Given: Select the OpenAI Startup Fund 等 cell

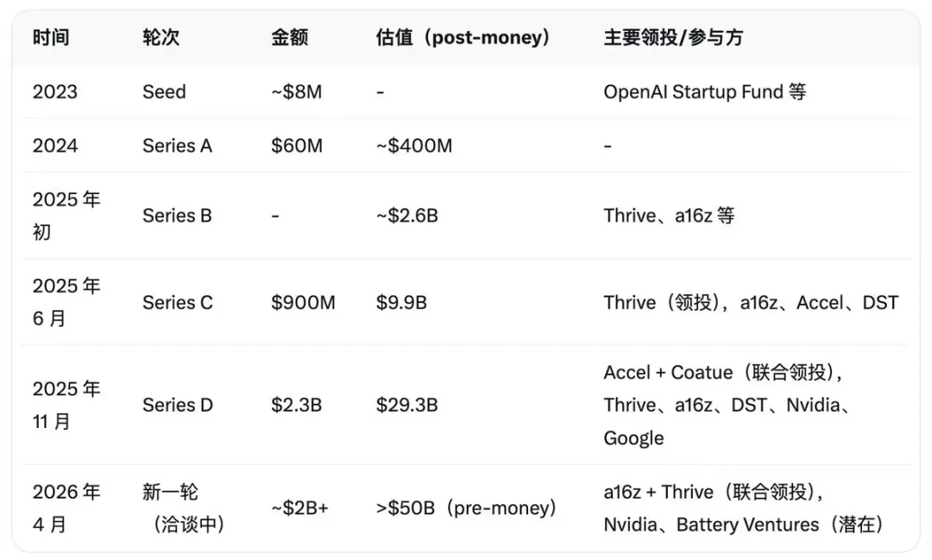Looking at the screenshot, I should point(704,91).
